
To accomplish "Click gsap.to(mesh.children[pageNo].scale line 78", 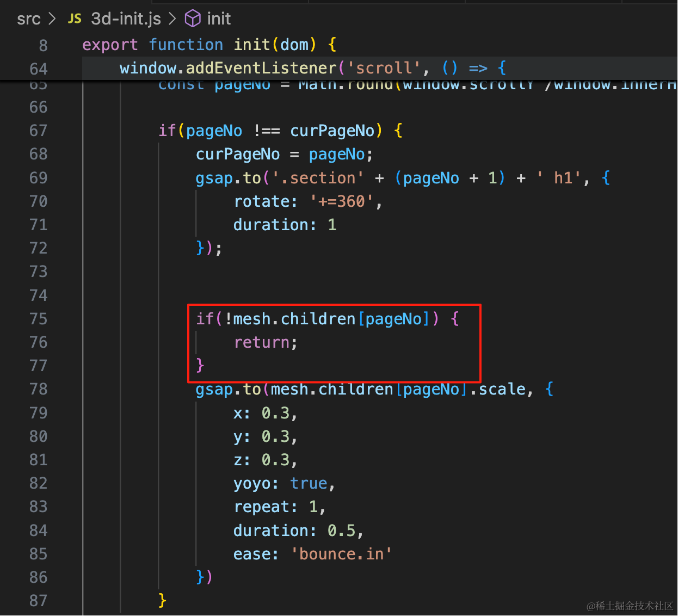I will point(374,389).
